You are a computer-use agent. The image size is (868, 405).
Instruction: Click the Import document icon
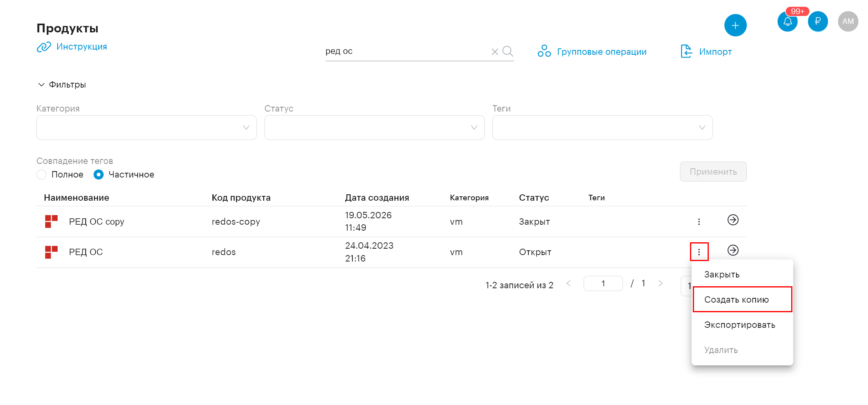click(686, 51)
